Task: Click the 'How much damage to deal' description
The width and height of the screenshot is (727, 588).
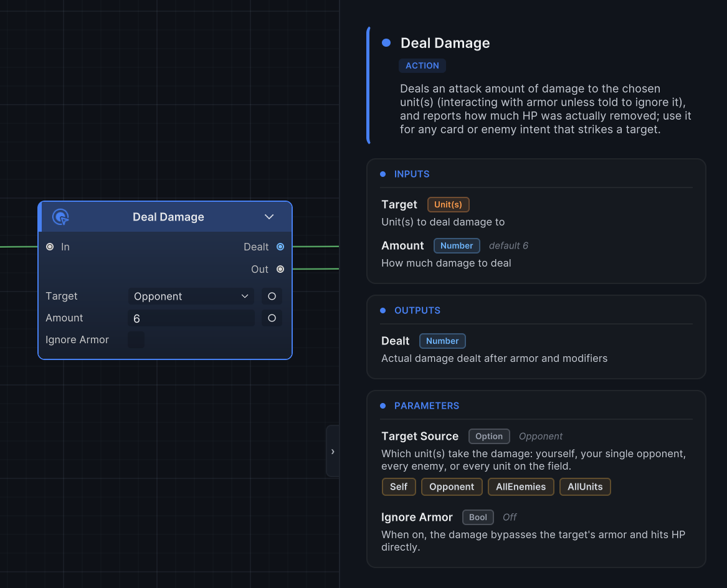Action: (446, 263)
